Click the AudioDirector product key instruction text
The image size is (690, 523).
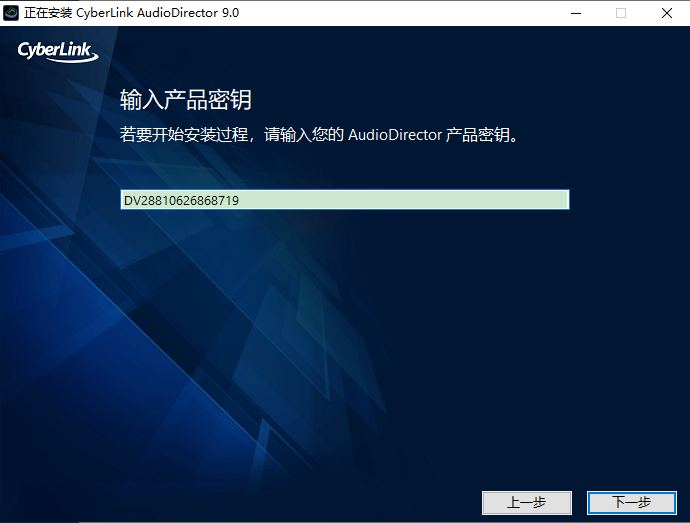(x=319, y=135)
